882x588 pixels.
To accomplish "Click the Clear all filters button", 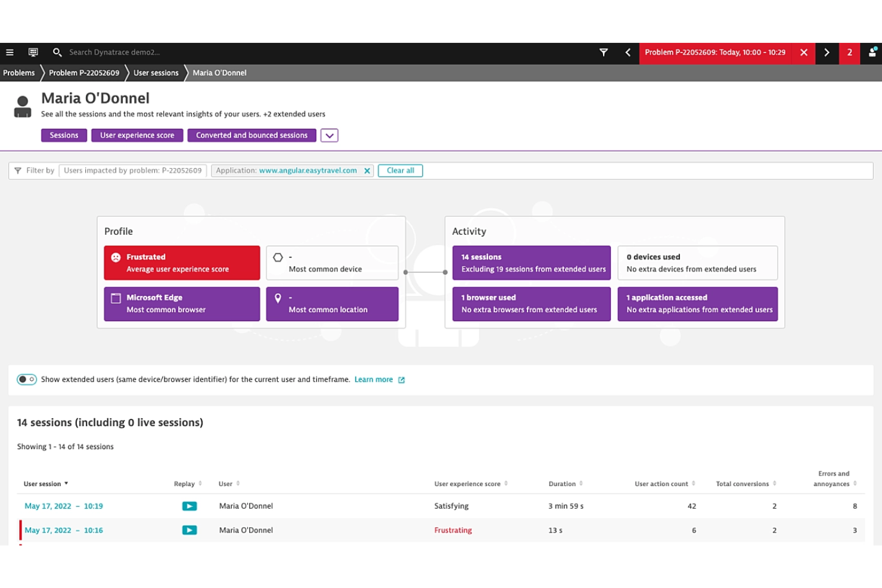I will tap(400, 170).
